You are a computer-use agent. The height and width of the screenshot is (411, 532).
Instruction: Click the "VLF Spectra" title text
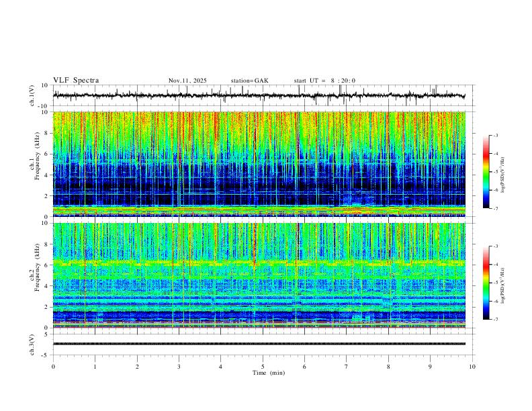76,81
